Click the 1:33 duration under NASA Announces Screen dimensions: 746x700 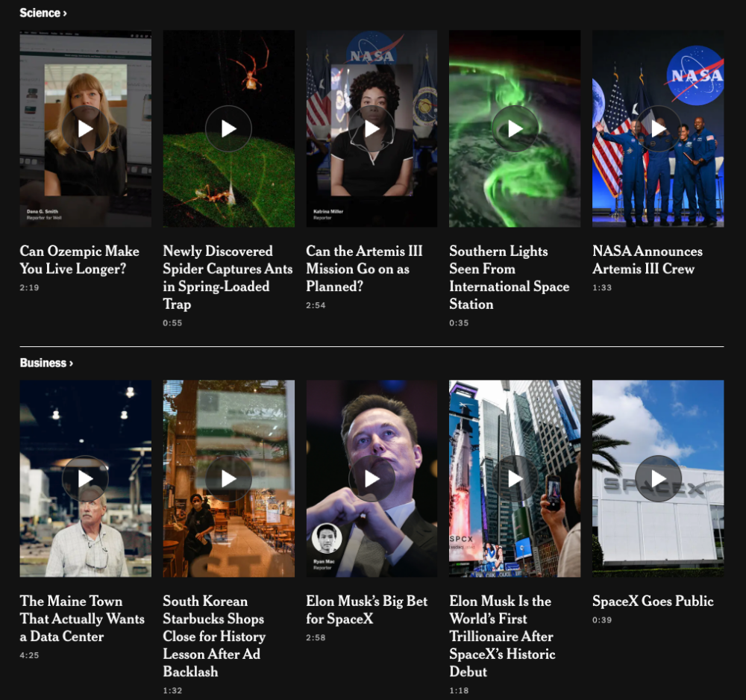[x=602, y=287]
